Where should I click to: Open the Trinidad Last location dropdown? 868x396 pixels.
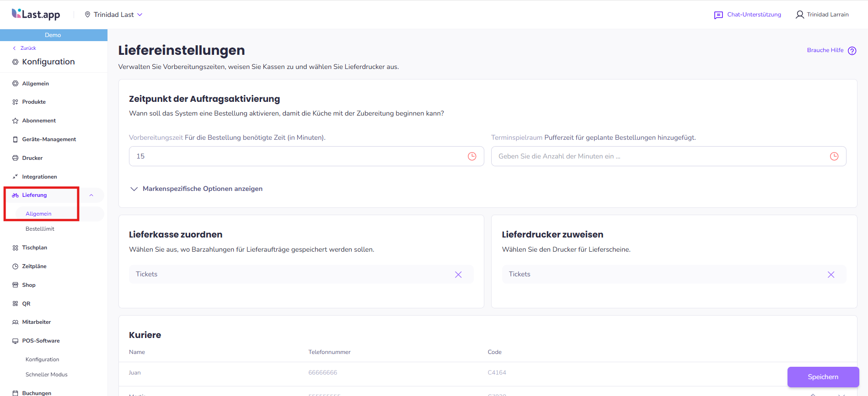(113, 15)
